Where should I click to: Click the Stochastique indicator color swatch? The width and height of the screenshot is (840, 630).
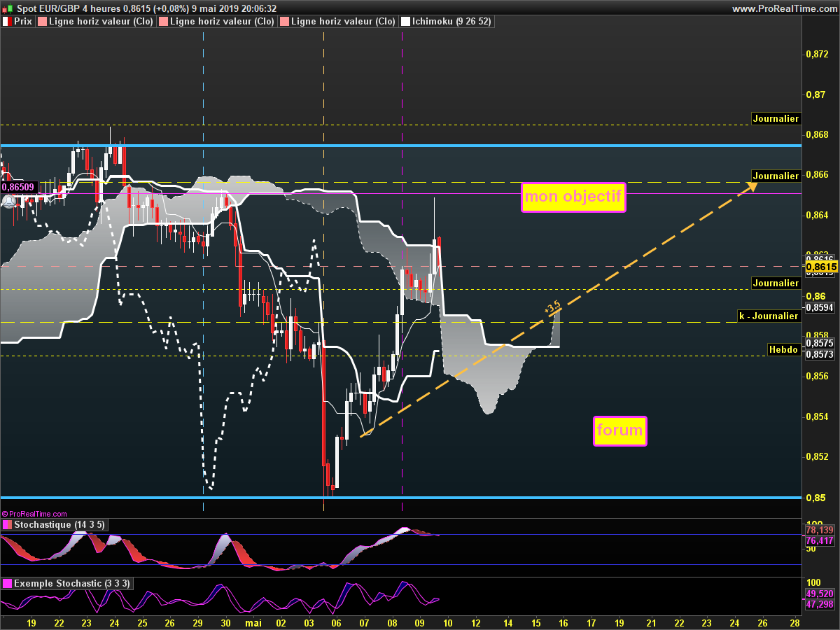7,524
